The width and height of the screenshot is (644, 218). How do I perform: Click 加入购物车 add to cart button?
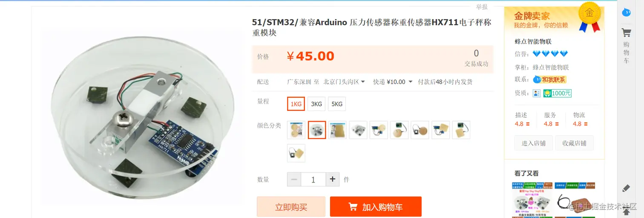click(x=376, y=207)
